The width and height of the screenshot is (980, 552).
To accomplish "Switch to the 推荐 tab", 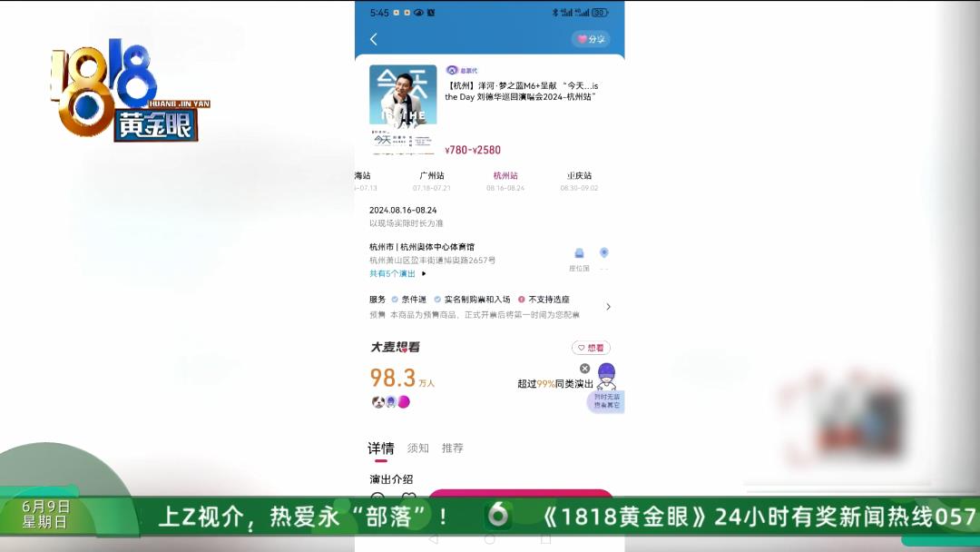I will coord(453,448).
